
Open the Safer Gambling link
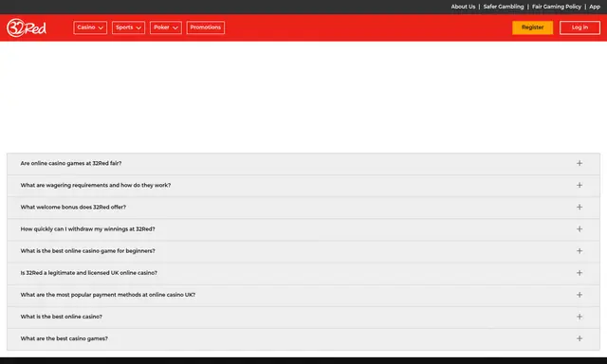pyautogui.click(x=504, y=7)
